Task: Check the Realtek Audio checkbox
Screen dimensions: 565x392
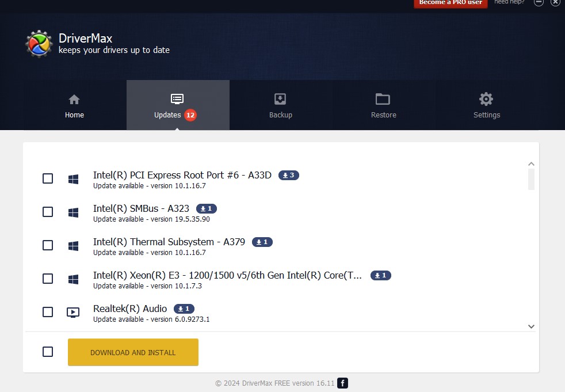Action: tap(48, 312)
